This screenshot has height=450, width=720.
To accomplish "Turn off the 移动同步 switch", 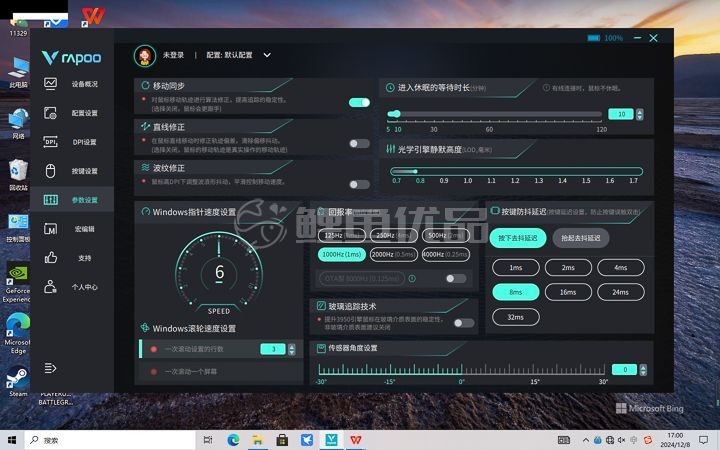I will point(359,102).
